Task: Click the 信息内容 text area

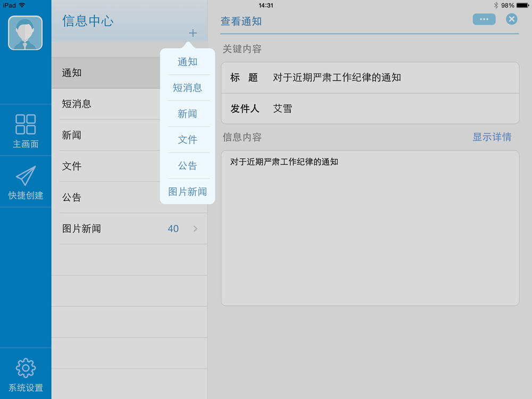Action: pos(370,228)
